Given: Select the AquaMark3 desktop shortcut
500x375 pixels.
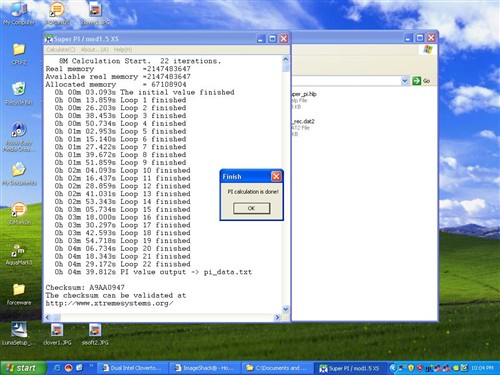Looking at the screenshot, I should 19,254.
